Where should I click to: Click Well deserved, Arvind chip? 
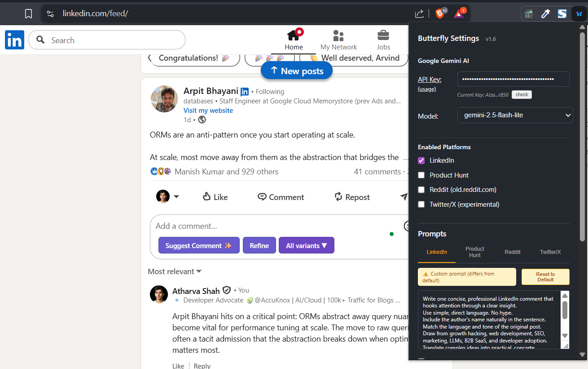[355, 58]
